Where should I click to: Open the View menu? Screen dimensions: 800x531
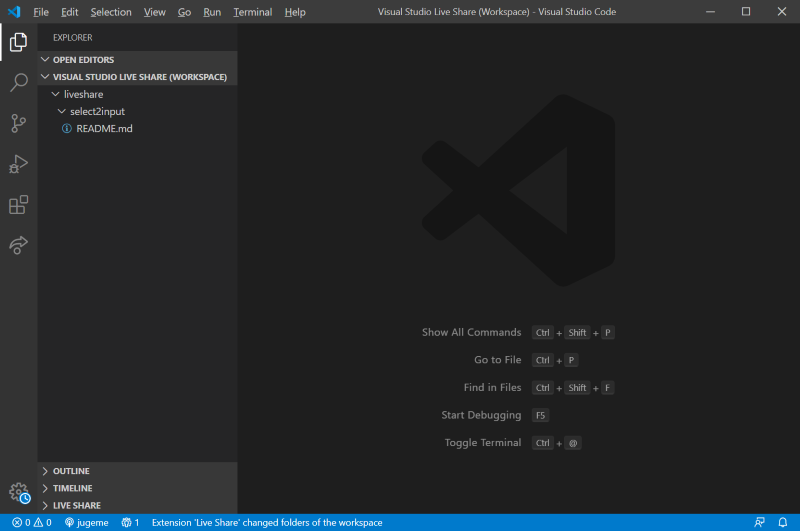pos(155,12)
